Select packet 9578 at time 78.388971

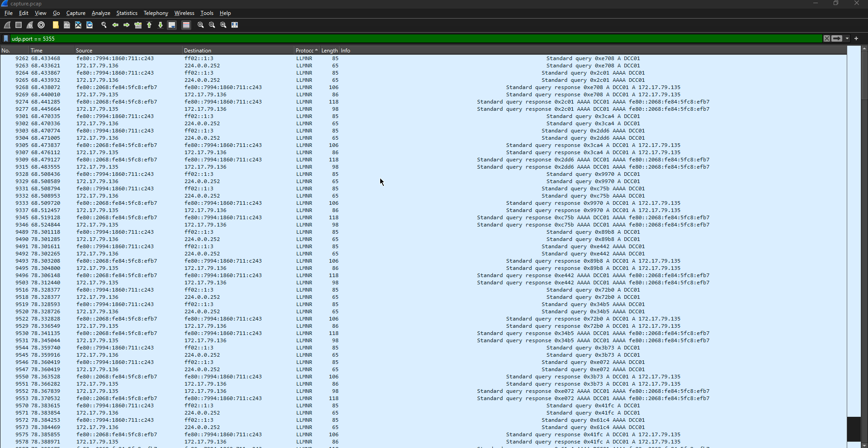tap(423, 442)
